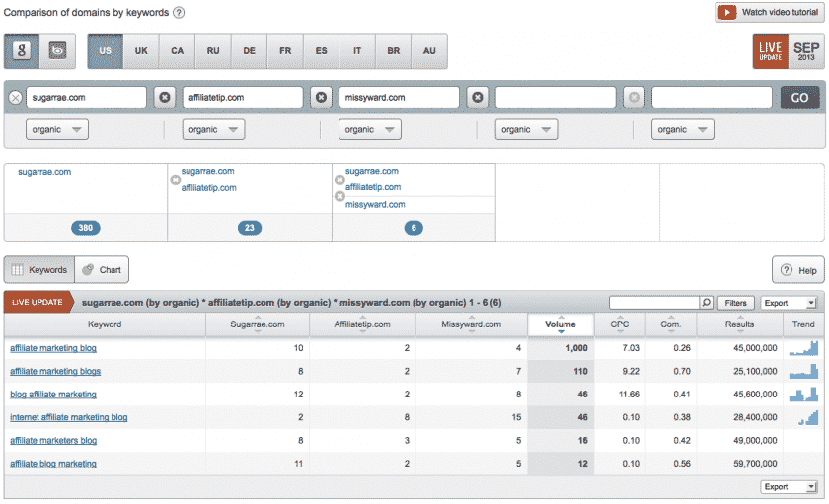Open the top Export dropdown
The height and width of the screenshot is (504, 829).
pos(789,303)
